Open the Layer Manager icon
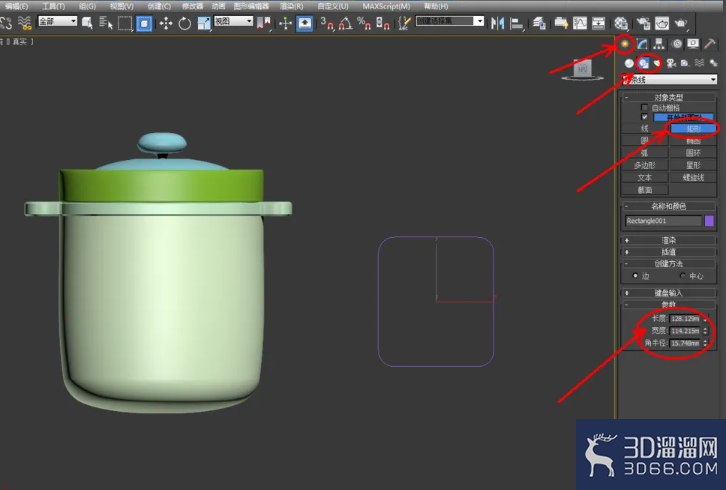The image size is (726, 490). pos(538,23)
